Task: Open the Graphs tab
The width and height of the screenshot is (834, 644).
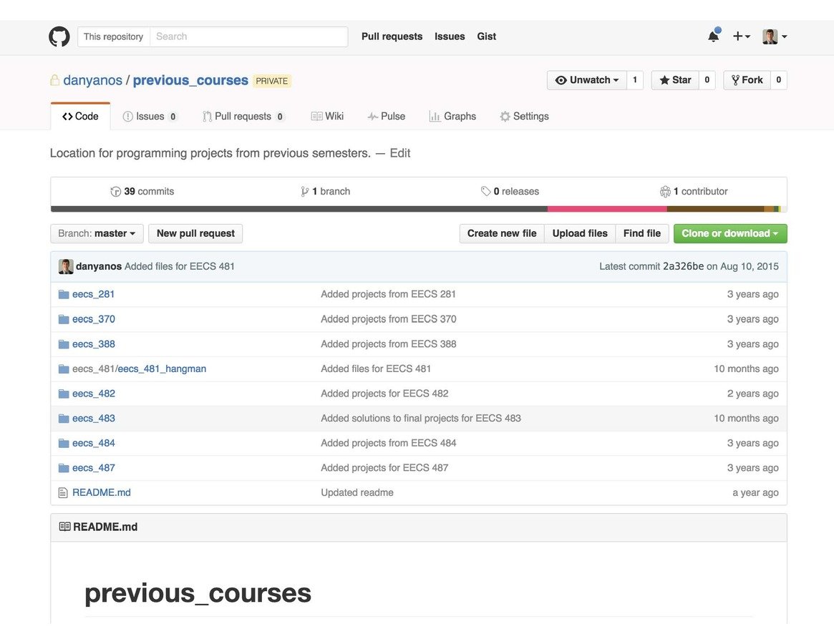Action: pyautogui.click(x=452, y=117)
